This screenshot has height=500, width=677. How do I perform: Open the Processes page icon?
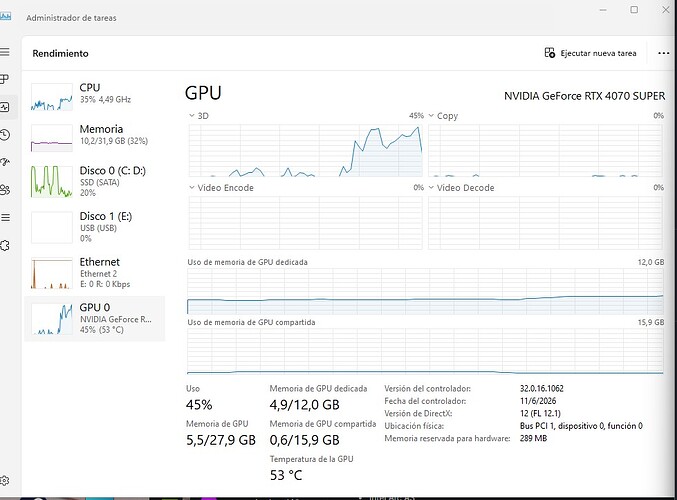click(x=4, y=79)
